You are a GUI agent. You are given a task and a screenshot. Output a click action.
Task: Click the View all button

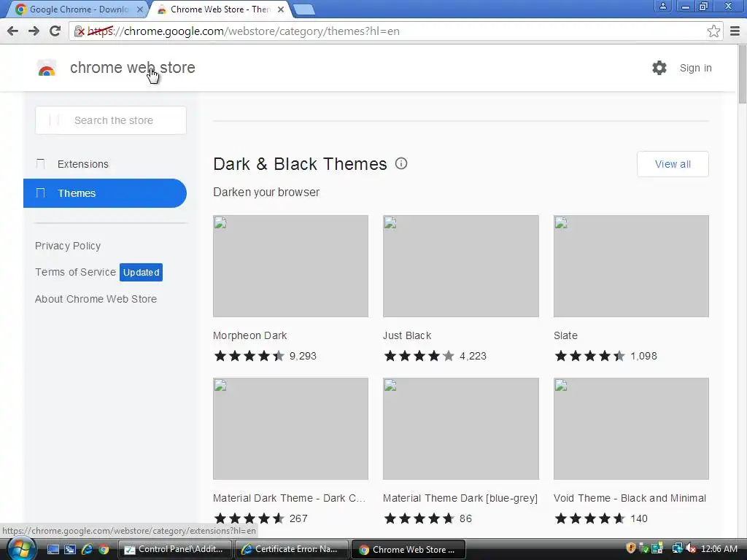coord(672,164)
